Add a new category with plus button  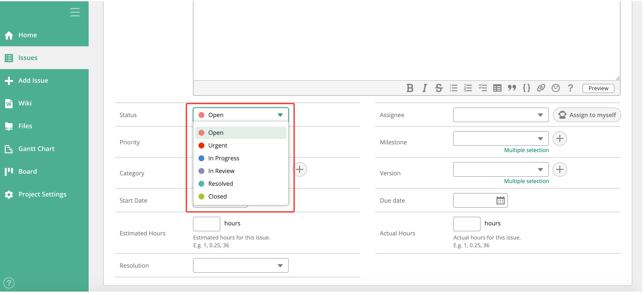click(x=300, y=169)
